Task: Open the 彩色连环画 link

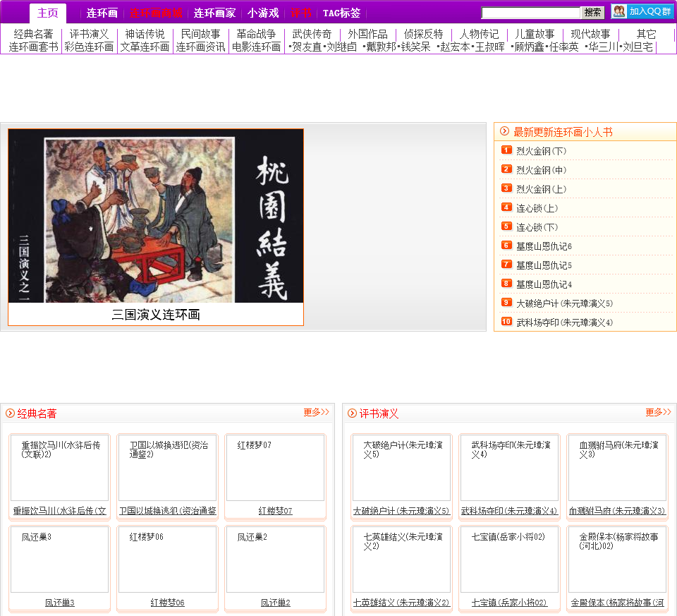Action: coord(89,47)
